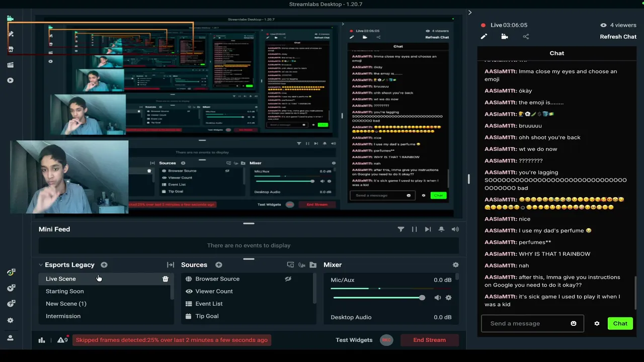Skip the current Mini Feed alert
The width and height of the screenshot is (644, 362).
tap(428, 229)
